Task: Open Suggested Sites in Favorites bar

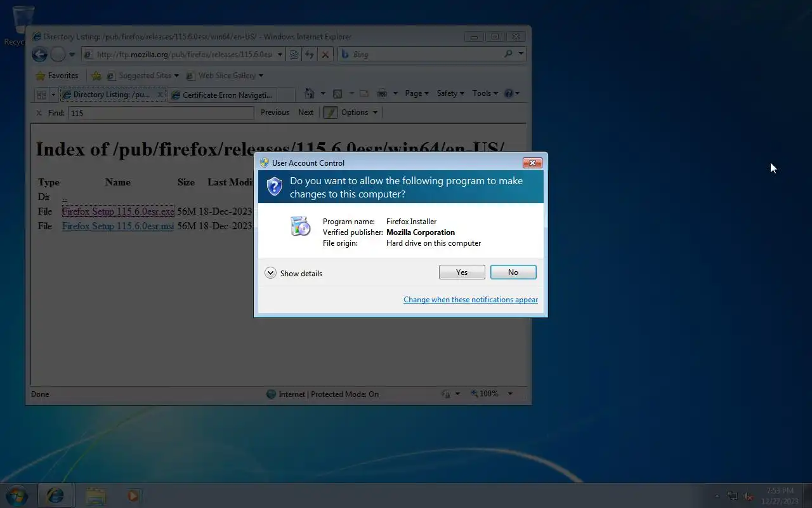Action: click(x=143, y=76)
